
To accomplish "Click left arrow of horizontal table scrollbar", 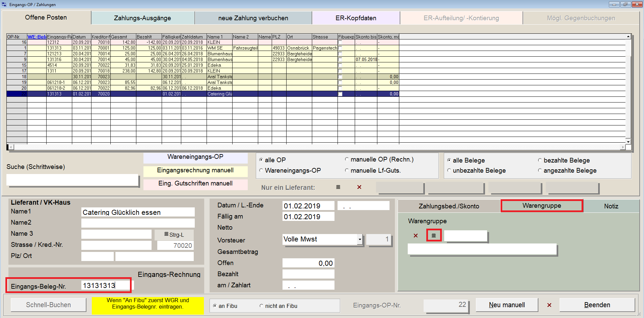I will click(x=11, y=147).
